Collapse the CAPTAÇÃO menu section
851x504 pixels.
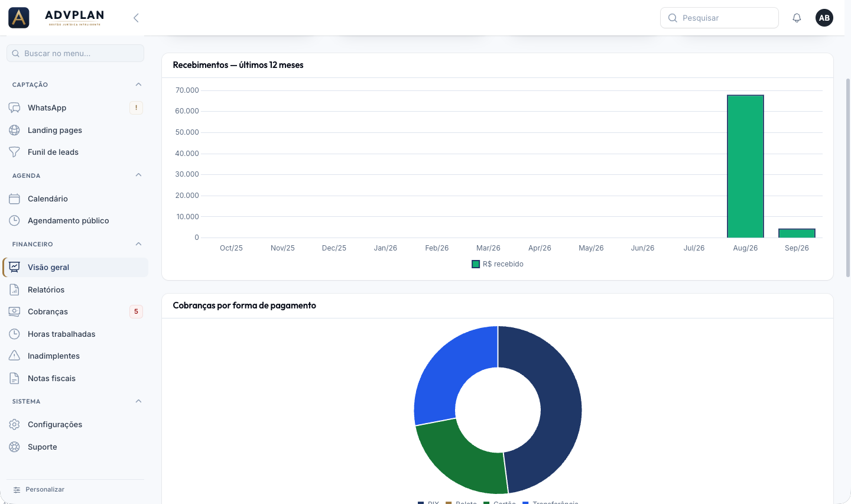pyautogui.click(x=138, y=84)
